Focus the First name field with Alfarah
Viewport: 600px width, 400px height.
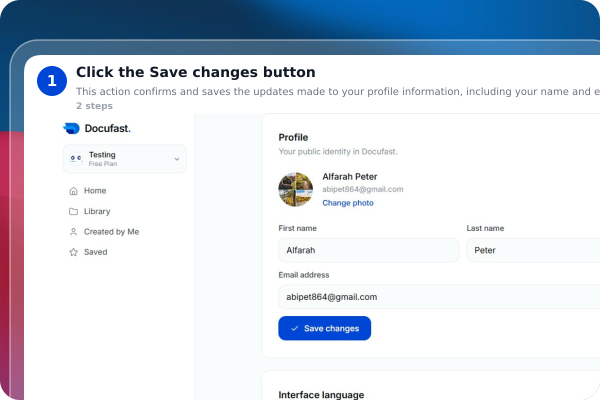pos(369,250)
